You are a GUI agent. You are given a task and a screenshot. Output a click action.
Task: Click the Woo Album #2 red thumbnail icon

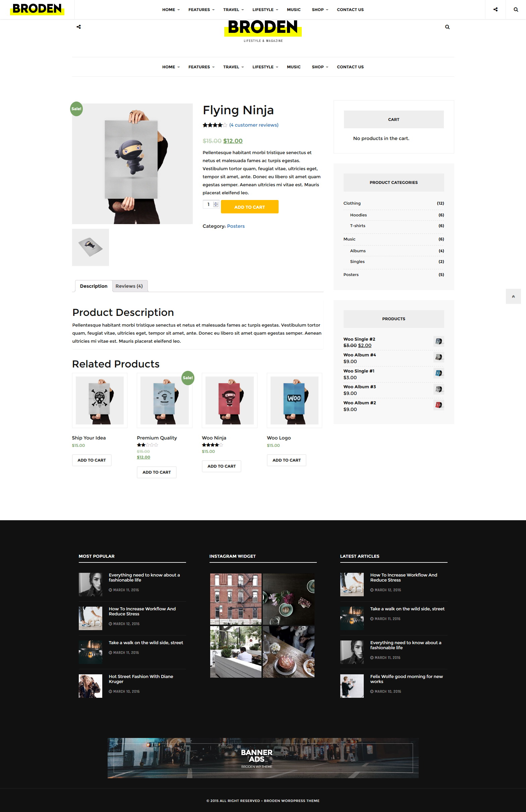(439, 405)
